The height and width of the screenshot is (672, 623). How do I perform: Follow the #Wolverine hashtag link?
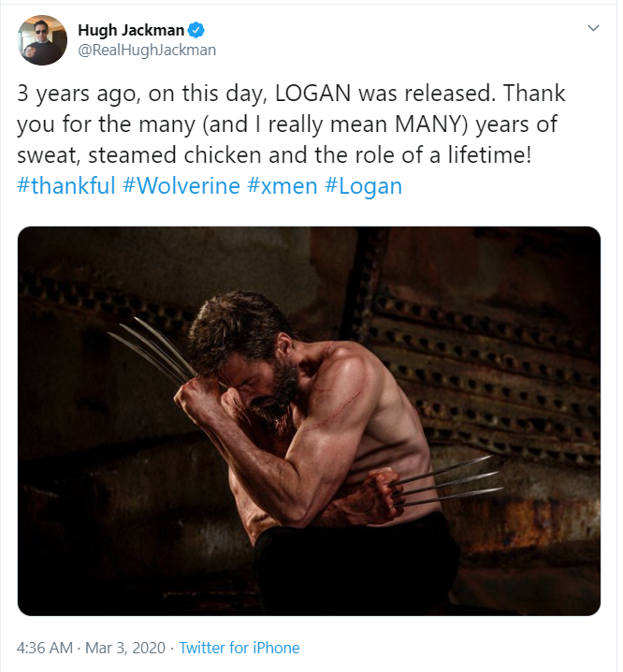(x=181, y=185)
